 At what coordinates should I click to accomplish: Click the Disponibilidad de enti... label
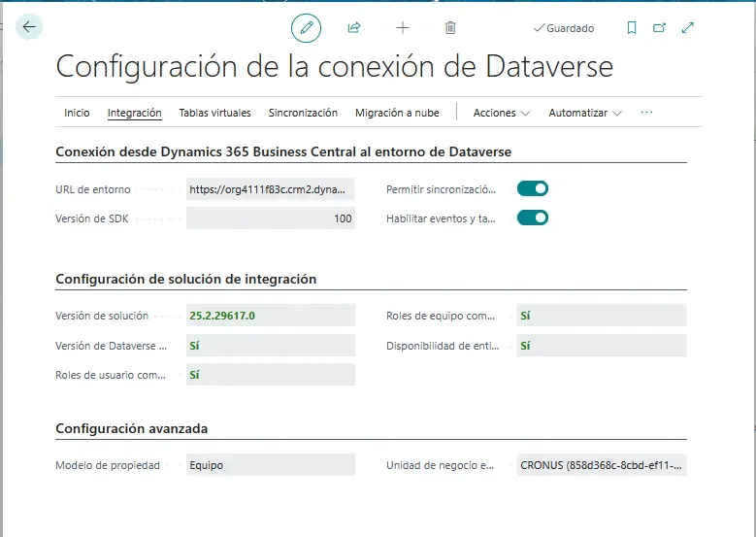[443, 346]
